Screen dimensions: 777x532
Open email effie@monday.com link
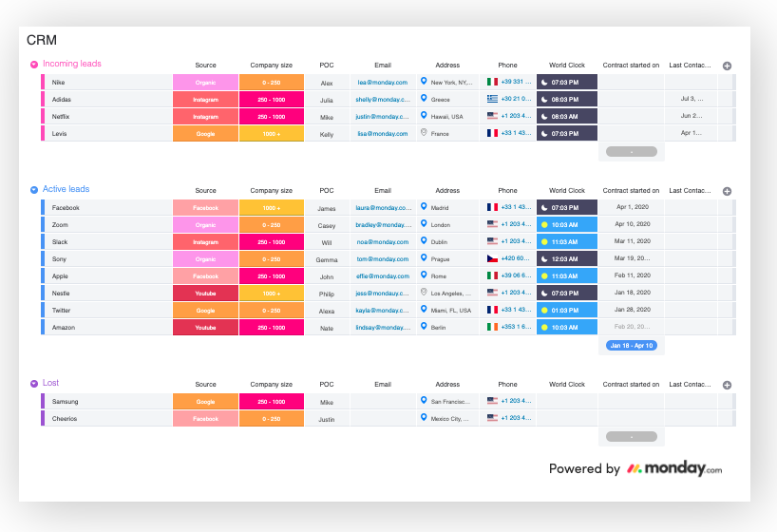383,276
